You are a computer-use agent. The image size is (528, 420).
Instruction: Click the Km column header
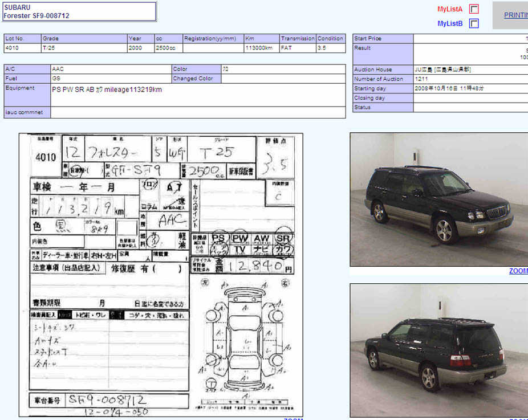[x=262, y=39]
